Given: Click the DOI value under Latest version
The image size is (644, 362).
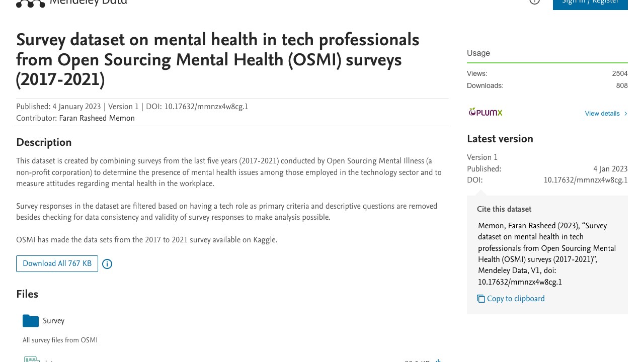Looking at the screenshot, I should [x=586, y=180].
